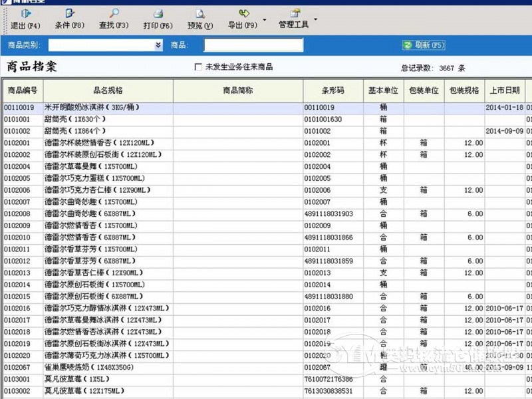Toggle the 未发生业务往来商品 checkbox
Image resolution: width=532 pixels, height=399 pixels.
pyautogui.click(x=198, y=67)
